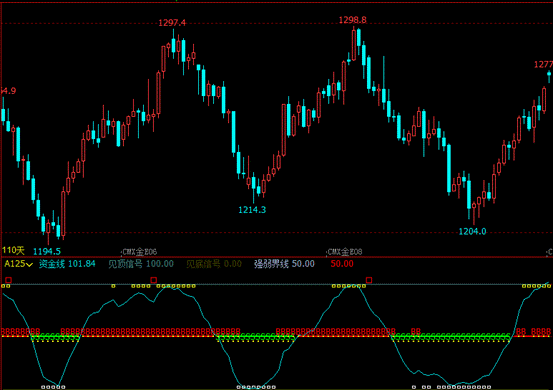This screenshot has width=553, height=390.
Task: Click the 1277 price label at right edge
Action: 543,65
